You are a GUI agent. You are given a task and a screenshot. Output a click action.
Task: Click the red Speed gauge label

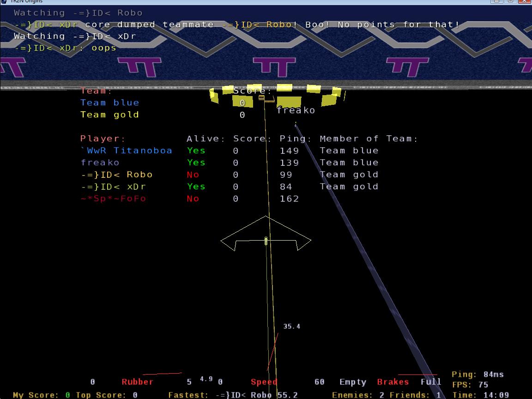pos(264,382)
